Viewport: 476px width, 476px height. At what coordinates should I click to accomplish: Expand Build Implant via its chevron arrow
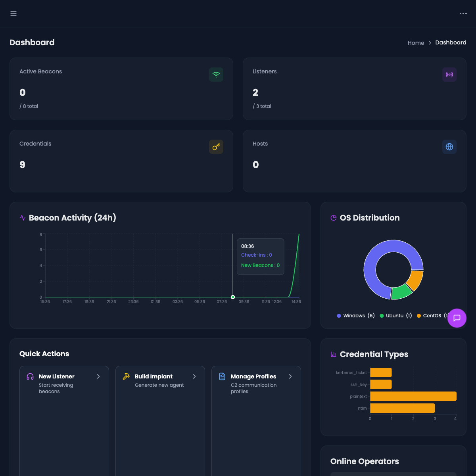(194, 376)
